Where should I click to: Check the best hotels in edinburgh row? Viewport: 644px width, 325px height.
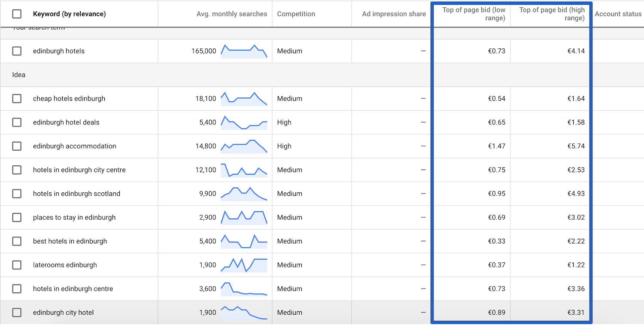(17, 241)
